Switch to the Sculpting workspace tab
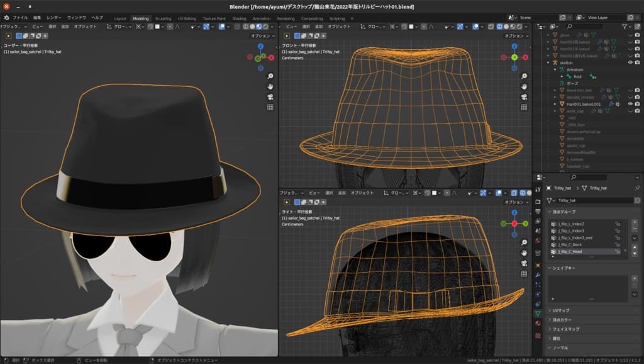The height and width of the screenshot is (364, 644). tap(162, 18)
